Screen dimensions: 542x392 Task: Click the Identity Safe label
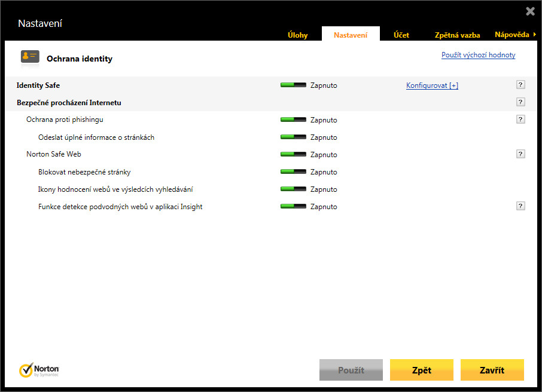[x=38, y=85]
